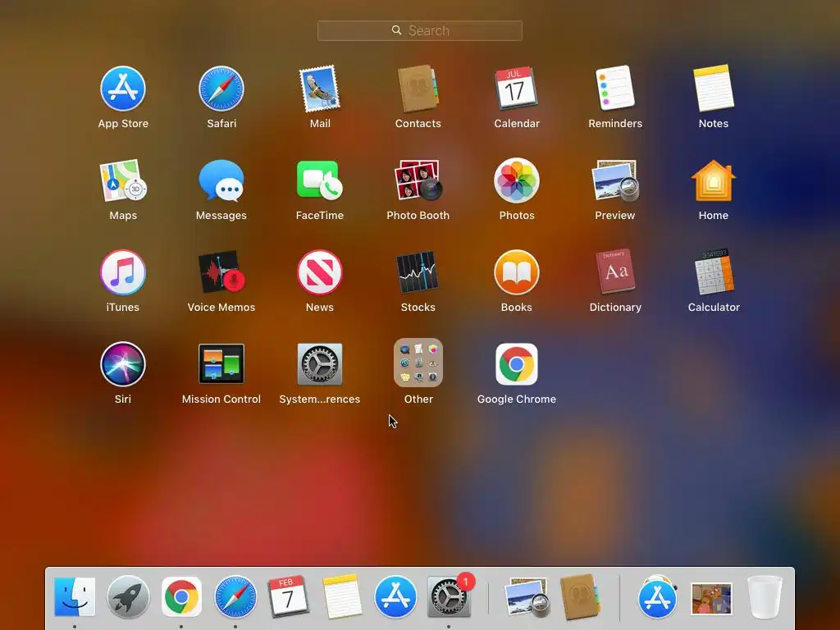Open Calendar showing JUL 17 in Launchpad

point(517,89)
